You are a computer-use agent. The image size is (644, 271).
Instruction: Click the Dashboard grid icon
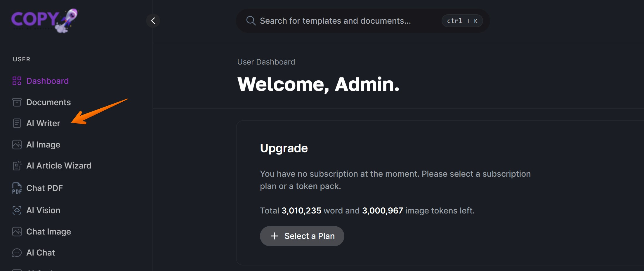click(x=17, y=81)
